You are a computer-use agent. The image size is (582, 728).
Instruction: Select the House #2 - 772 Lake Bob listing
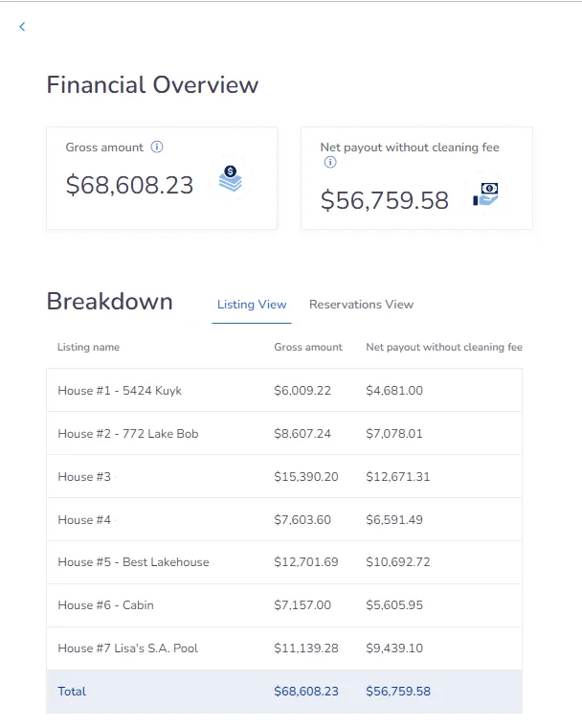click(128, 434)
